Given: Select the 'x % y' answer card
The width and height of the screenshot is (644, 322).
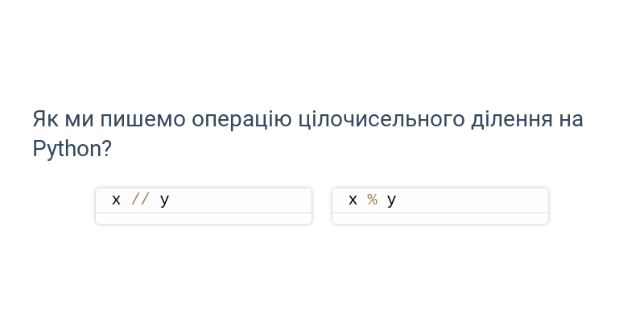Looking at the screenshot, I should (440, 206).
